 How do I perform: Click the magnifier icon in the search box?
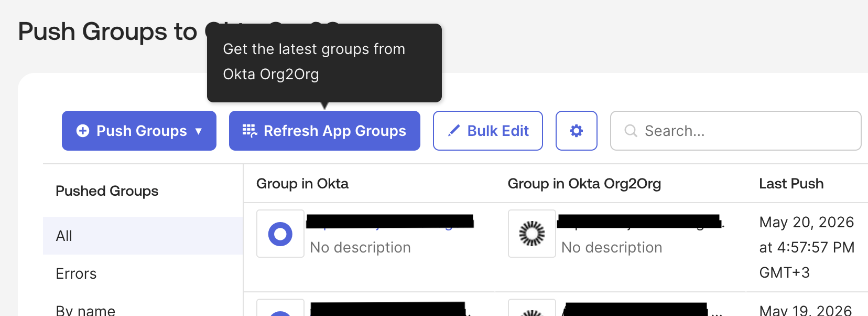pos(631,131)
